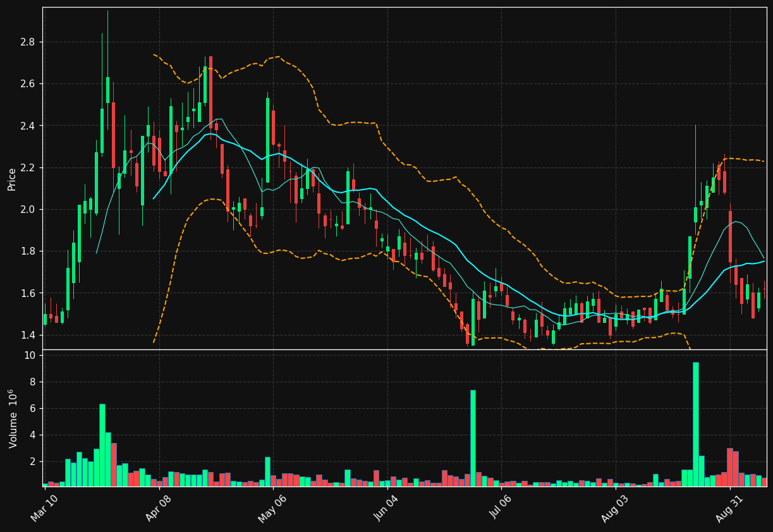Select the tallest volume bar near 9.5 million
This screenshot has height=532, width=773.
[x=695, y=424]
